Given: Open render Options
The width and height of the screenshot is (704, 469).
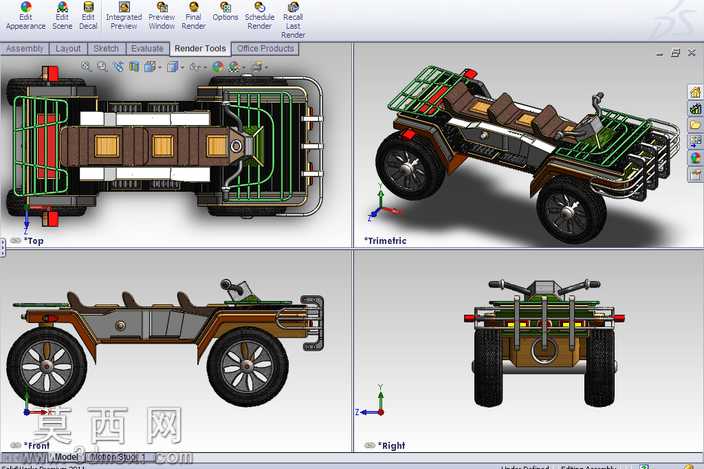Looking at the screenshot, I should pos(225,12).
